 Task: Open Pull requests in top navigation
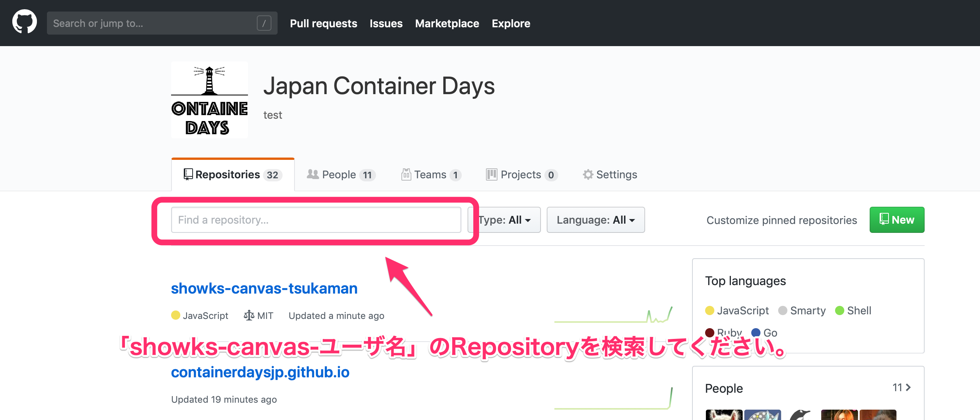pyautogui.click(x=323, y=23)
